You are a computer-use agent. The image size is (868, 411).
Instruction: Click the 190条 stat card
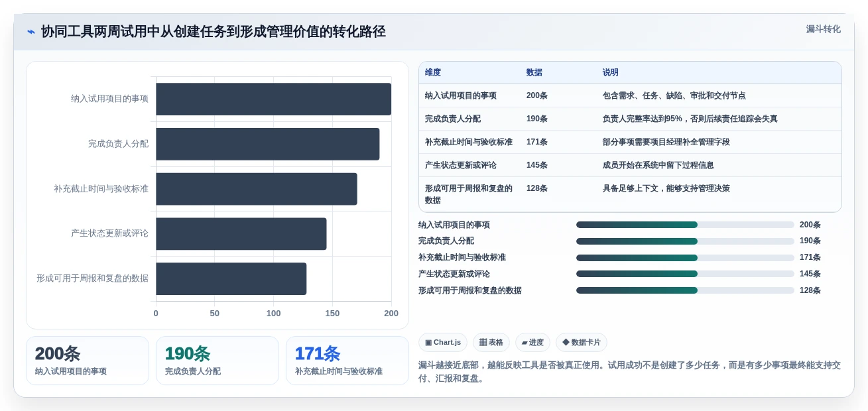[217, 361]
